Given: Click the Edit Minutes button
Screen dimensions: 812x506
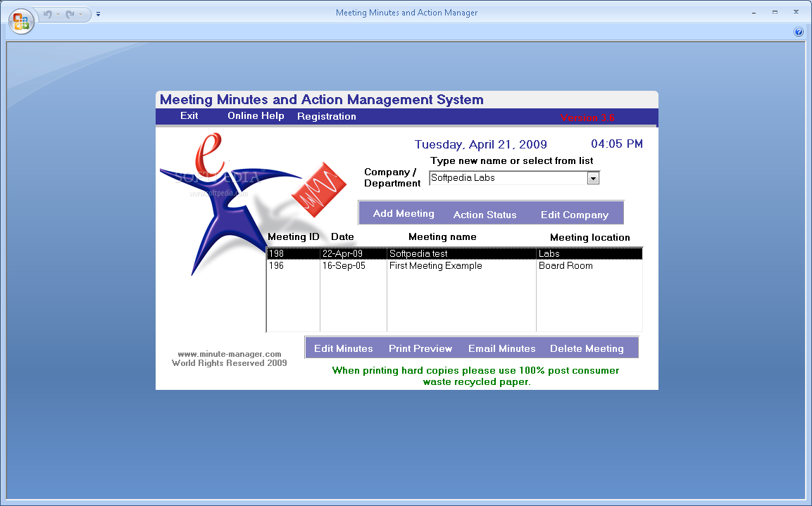Looking at the screenshot, I should tap(344, 349).
